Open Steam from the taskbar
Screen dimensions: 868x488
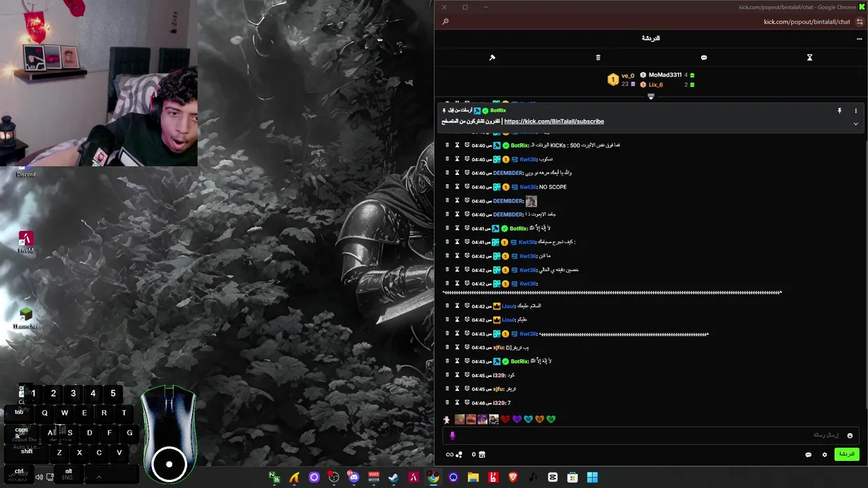[393, 477]
